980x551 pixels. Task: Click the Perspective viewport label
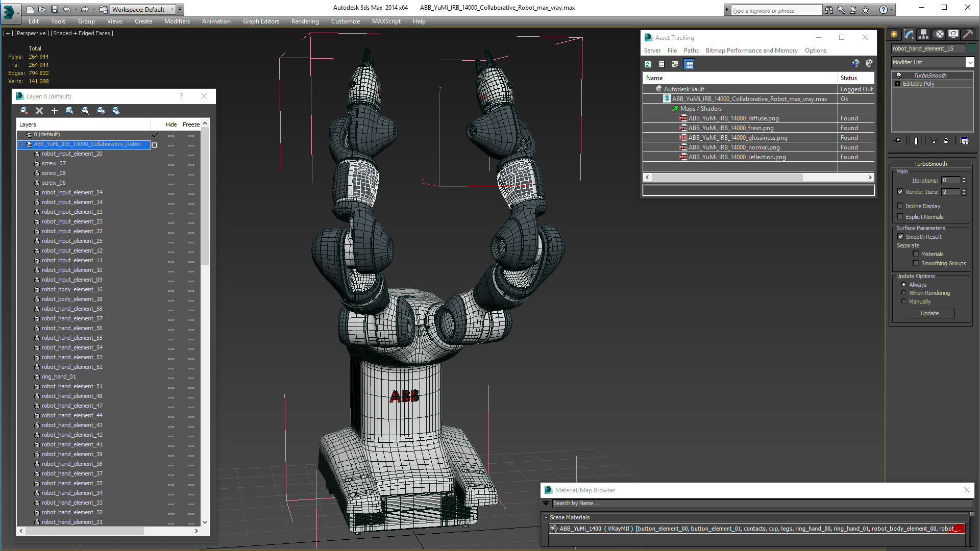pyautogui.click(x=32, y=33)
